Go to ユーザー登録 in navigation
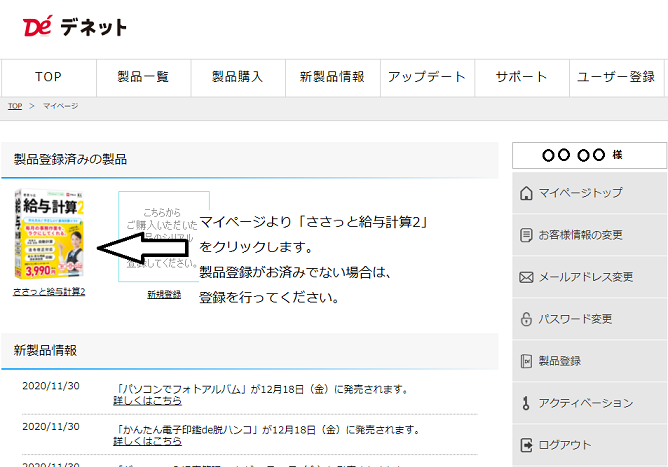668x467 pixels. tap(616, 78)
